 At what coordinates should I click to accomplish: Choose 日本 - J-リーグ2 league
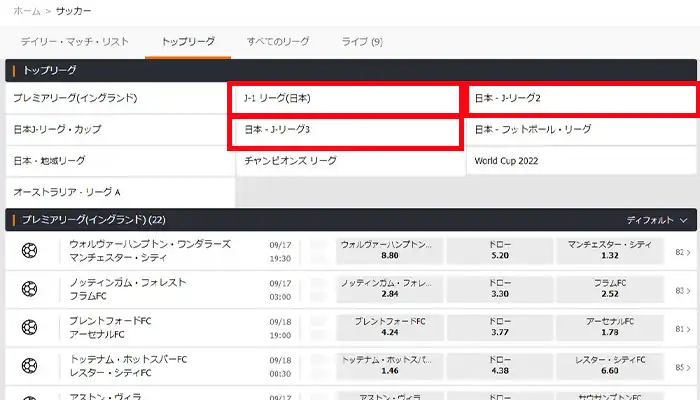click(582, 98)
